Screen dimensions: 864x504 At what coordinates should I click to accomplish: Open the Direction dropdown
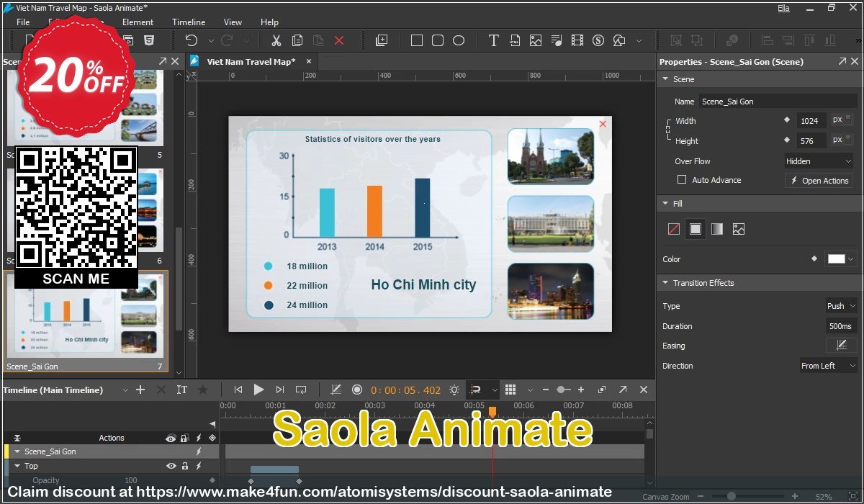click(x=829, y=366)
